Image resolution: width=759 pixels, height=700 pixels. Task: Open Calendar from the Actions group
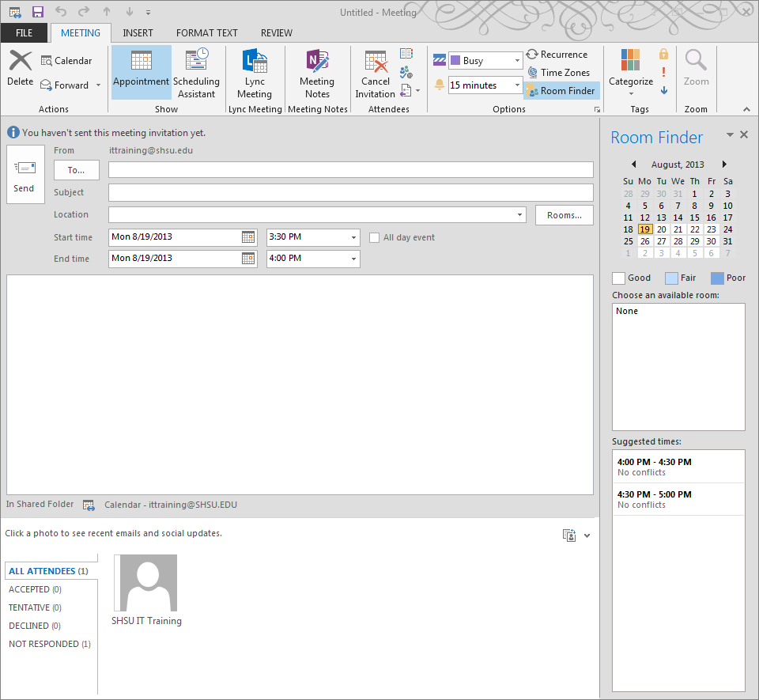point(66,61)
